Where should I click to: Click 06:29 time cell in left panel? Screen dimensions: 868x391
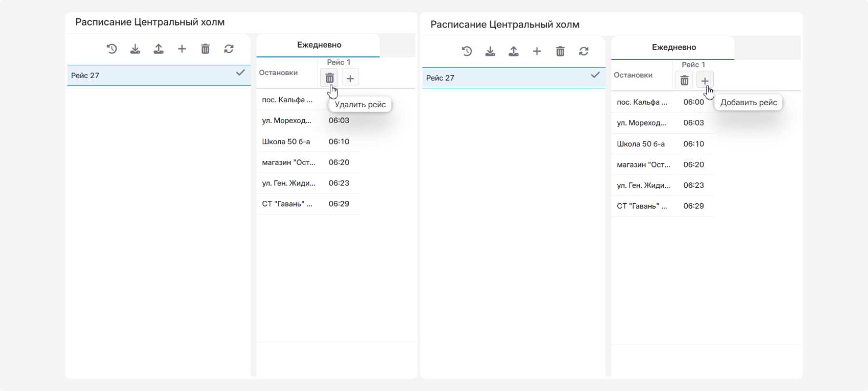[x=339, y=204]
